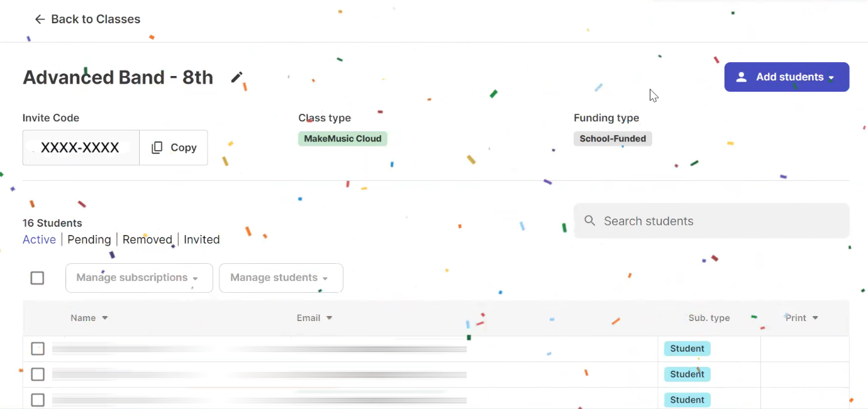
Task: Switch to the Removed students tab
Action: [147, 239]
